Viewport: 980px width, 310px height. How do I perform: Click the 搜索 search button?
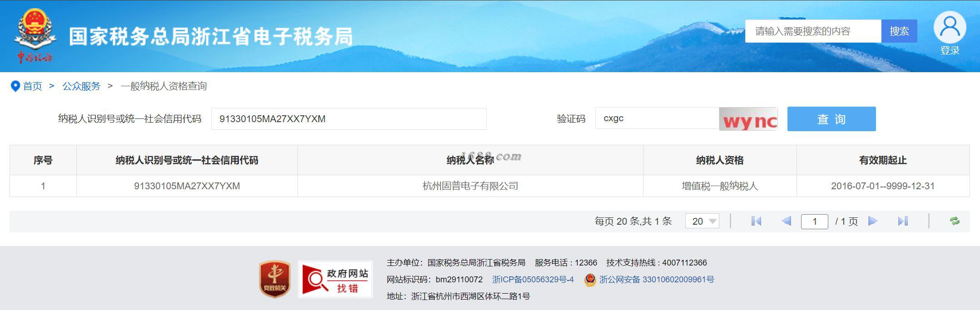pyautogui.click(x=899, y=31)
